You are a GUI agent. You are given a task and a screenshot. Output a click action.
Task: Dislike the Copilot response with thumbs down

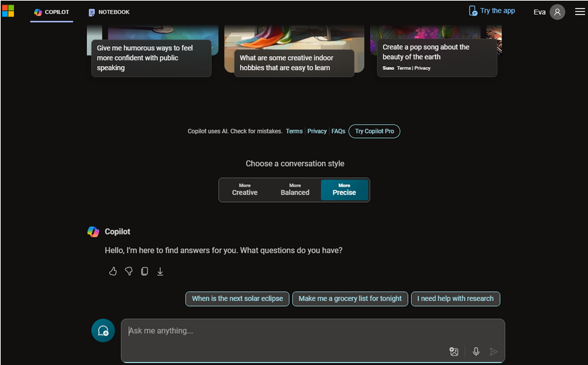tap(129, 271)
